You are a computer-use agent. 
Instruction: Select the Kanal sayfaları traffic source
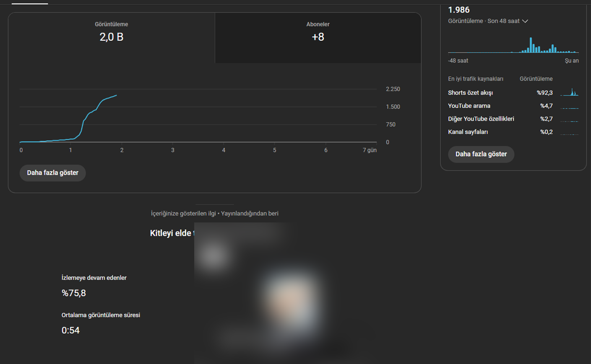[468, 132]
